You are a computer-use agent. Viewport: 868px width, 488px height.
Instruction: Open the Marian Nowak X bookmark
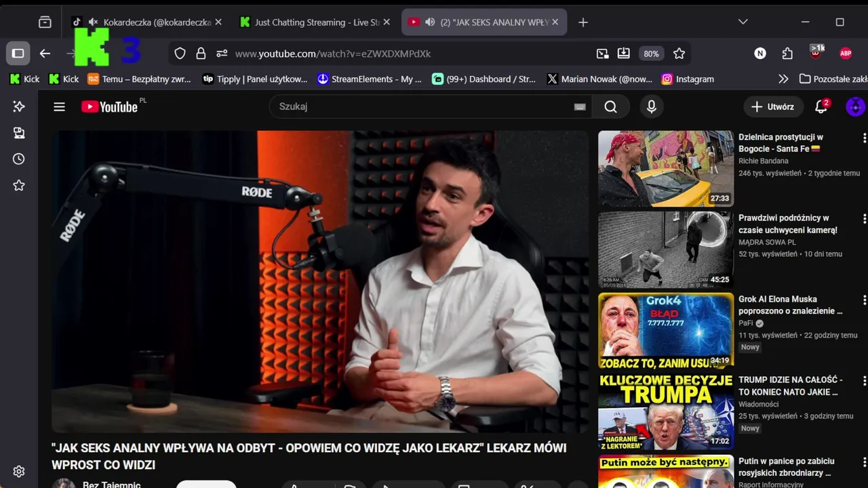[599, 79]
